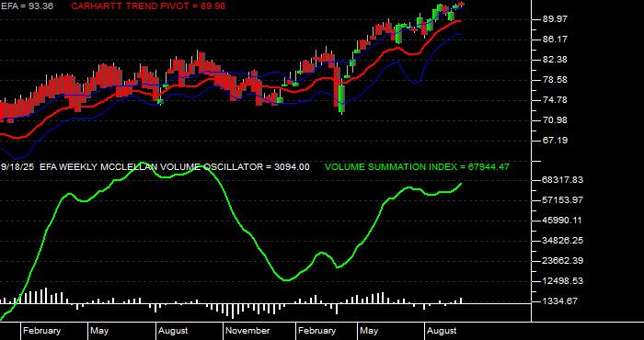The width and height of the screenshot is (644, 340).
Task: Click the 86.17 price axis value
Action: point(555,40)
